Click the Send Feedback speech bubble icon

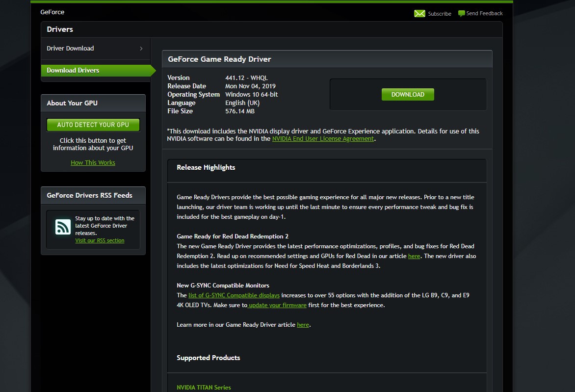click(461, 14)
